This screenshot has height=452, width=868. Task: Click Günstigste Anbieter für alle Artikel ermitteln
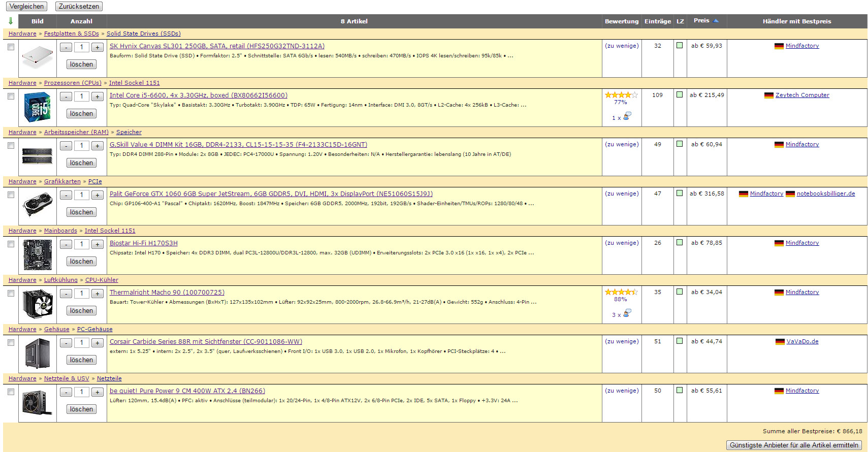[794, 445]
